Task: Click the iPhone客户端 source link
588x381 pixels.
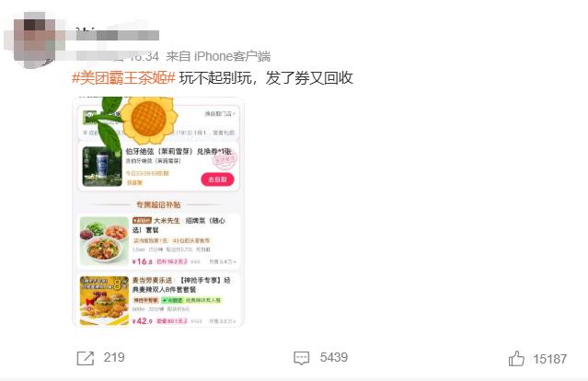Action: tap(232, 57)
